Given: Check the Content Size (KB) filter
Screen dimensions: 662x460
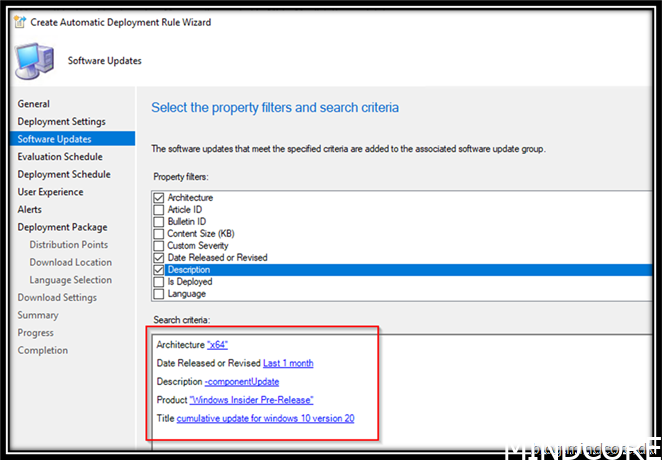Looking at the screenshot, I should tap(159, 234).
